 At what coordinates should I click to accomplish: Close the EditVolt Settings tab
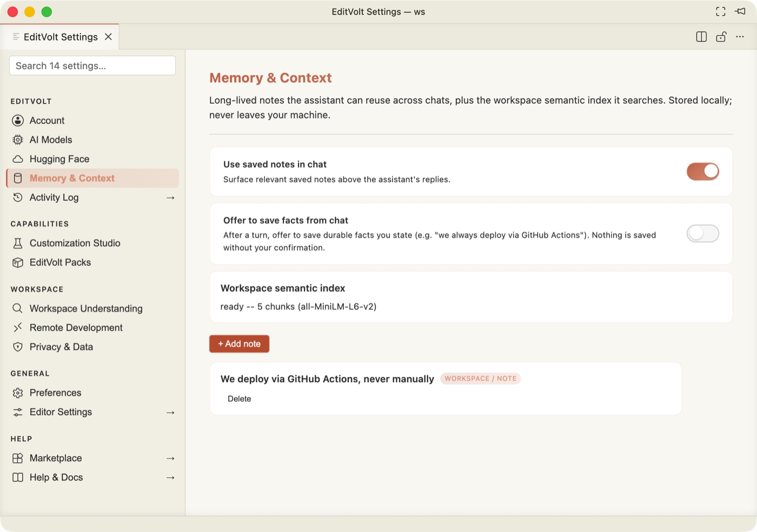click(x=108, y=37)
